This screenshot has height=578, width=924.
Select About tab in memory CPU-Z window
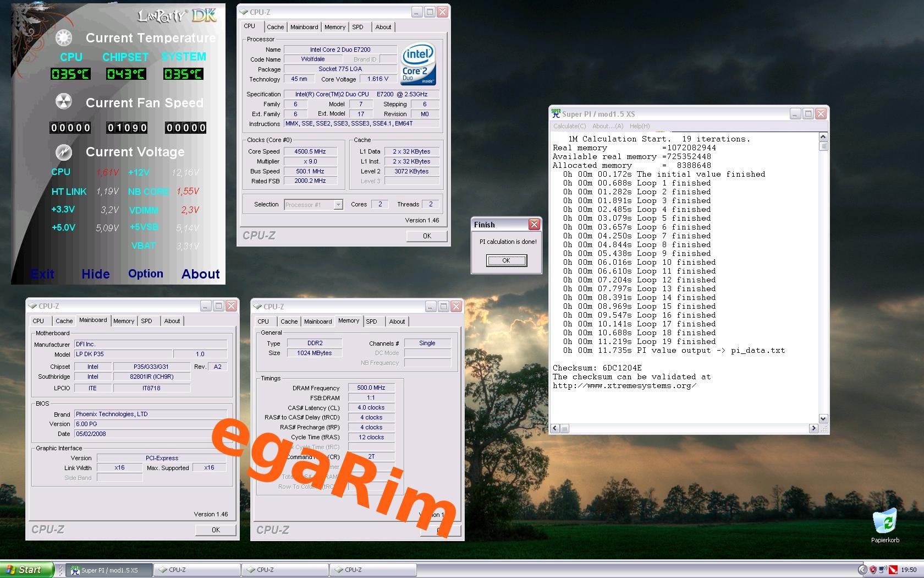click(x=397, y=321)
